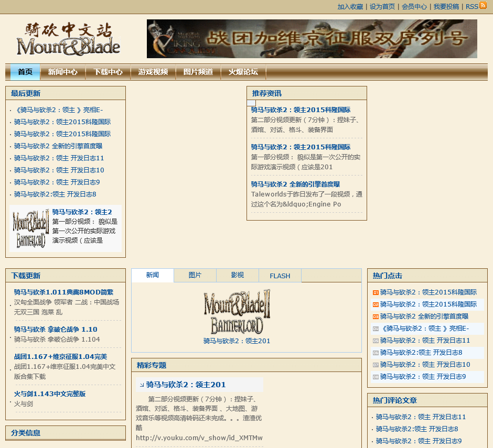This screenshot has width=493, height=448.
Task: Open 全新的引擎首度曝 in 热门点击
Action: (424, 316)
